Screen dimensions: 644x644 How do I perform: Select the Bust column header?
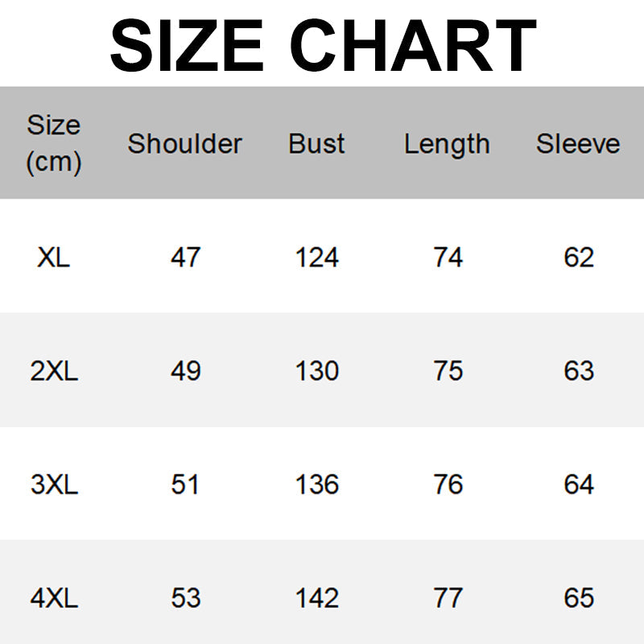[x=316, y=143]
